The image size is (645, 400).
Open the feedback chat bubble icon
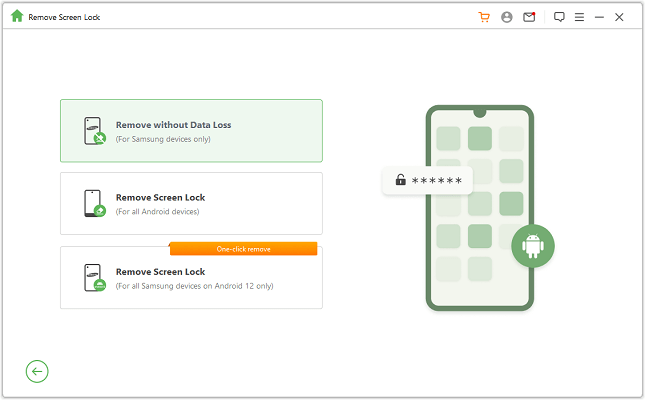click(x=559, y=17)
